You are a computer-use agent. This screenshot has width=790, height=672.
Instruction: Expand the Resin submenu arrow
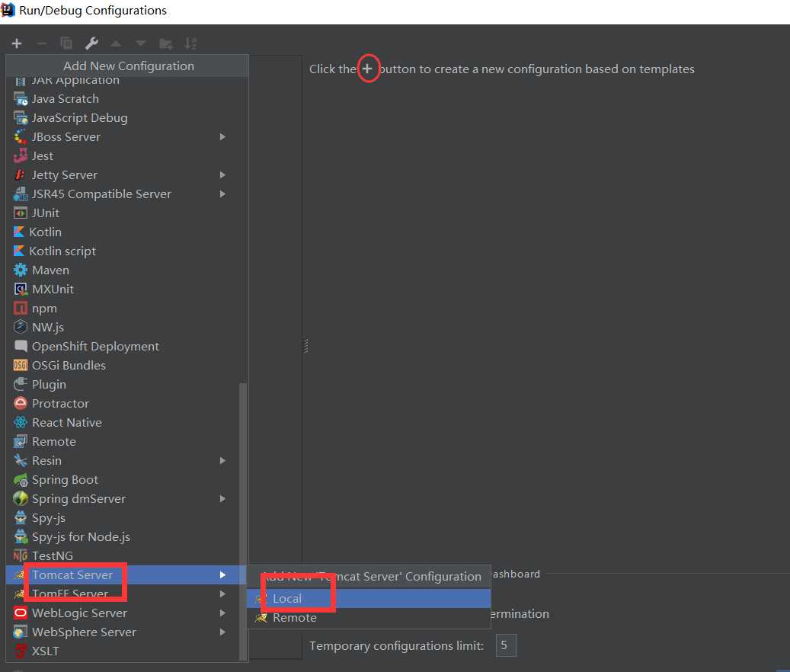(222, 461)
